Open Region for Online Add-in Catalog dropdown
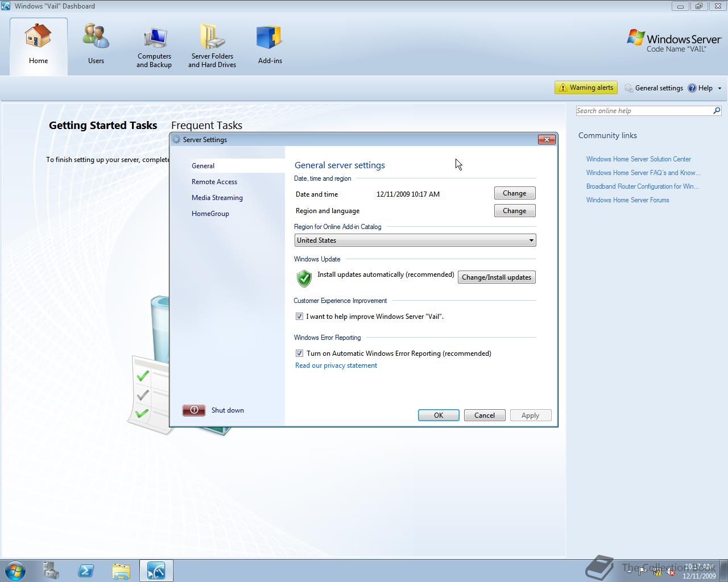The width and height of the screenshot is (728, 582). 415,240
